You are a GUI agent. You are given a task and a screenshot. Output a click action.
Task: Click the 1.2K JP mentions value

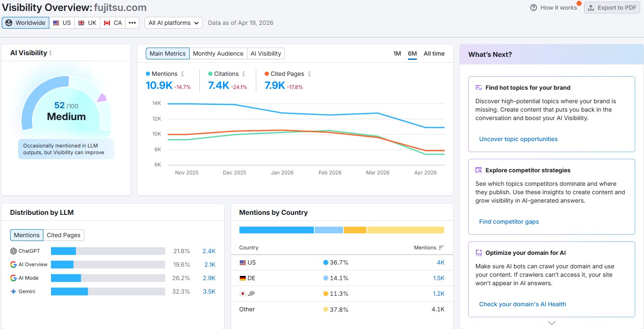point(438,294)
